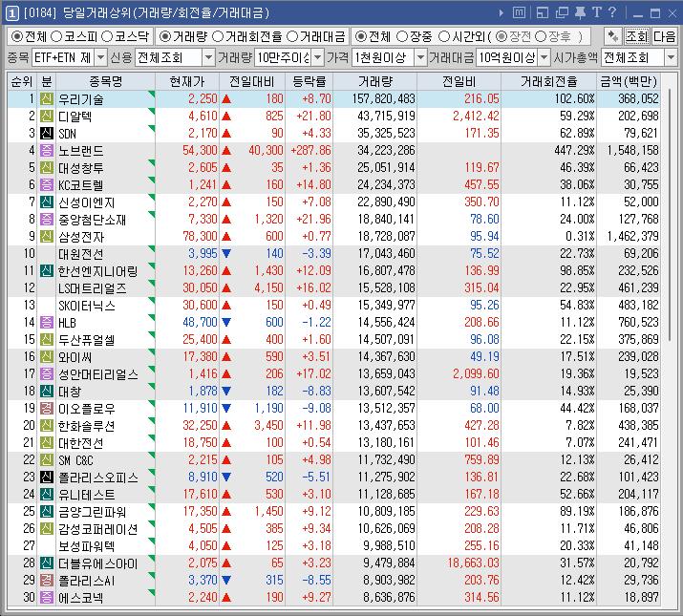Click the 등락률 column header
Image resolution: width=683 pixels, height=616 pixels.
309,81
